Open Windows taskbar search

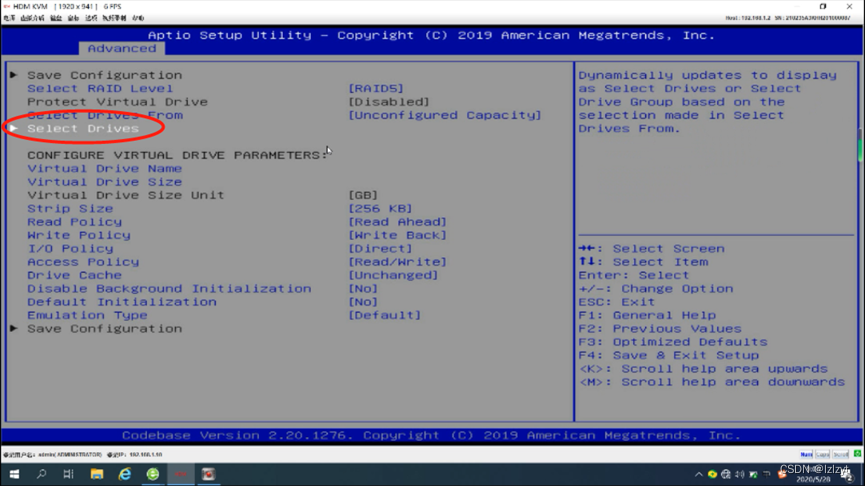point(41,474)
